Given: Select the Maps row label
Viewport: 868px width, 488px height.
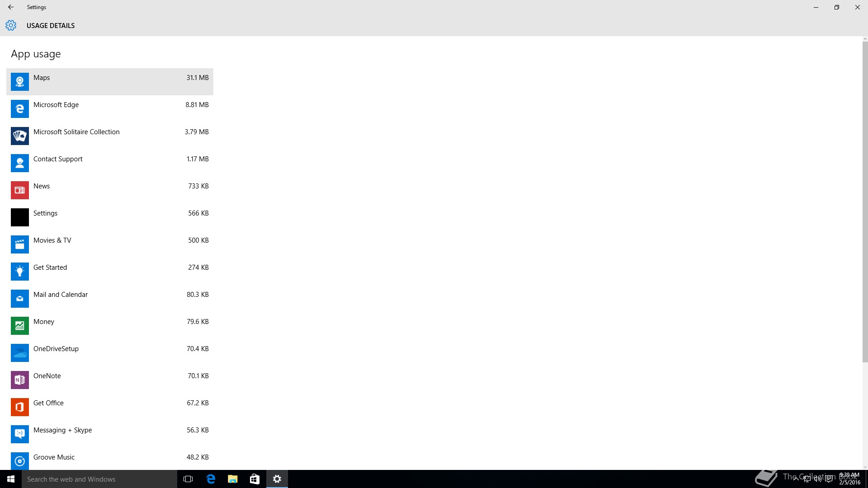Looking at the screenshot, I should 42,78.
